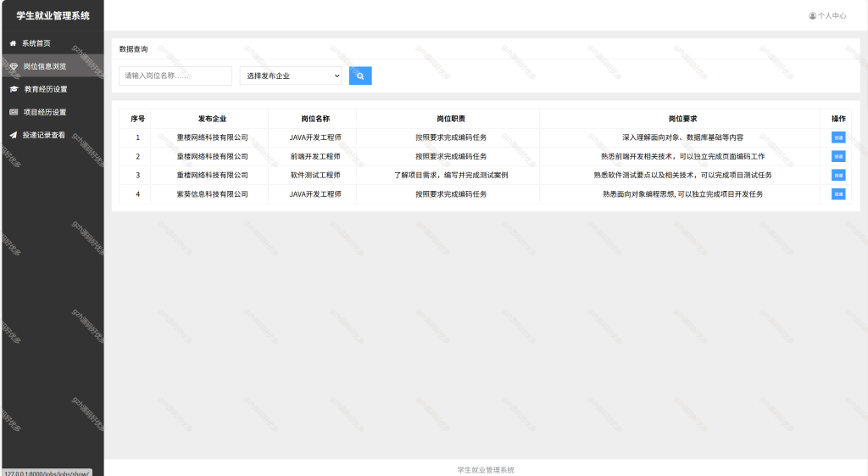Image resolution: width=868 pixels, height=476 pixels.
Task: Click 熟悉前端开发相关技术 requirement cell
Action: [x=682, y=156]
